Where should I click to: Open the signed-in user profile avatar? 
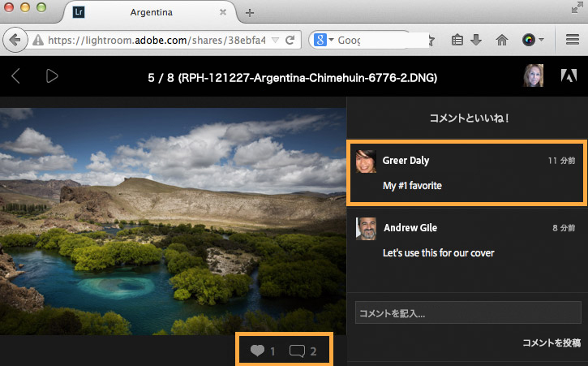click(533, 75)
